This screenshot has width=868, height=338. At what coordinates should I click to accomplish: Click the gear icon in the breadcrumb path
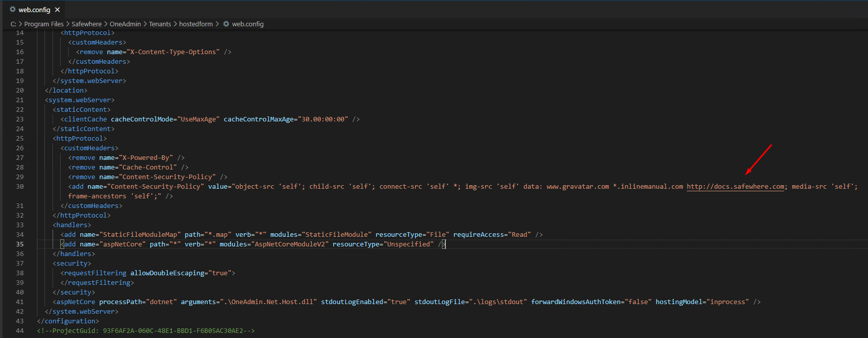pyautogui.click(x=226, y=24)
